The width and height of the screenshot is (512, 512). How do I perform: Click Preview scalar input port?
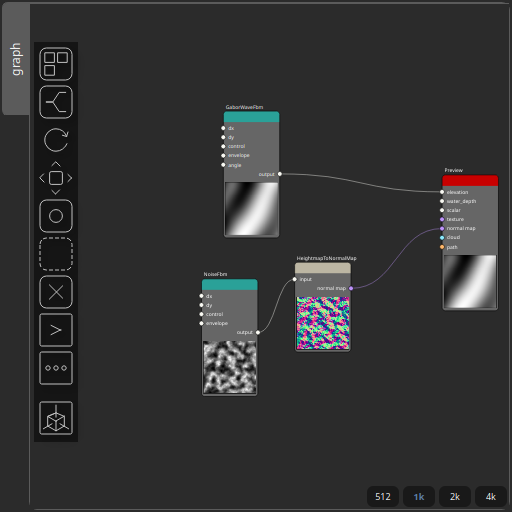point(442,210)
